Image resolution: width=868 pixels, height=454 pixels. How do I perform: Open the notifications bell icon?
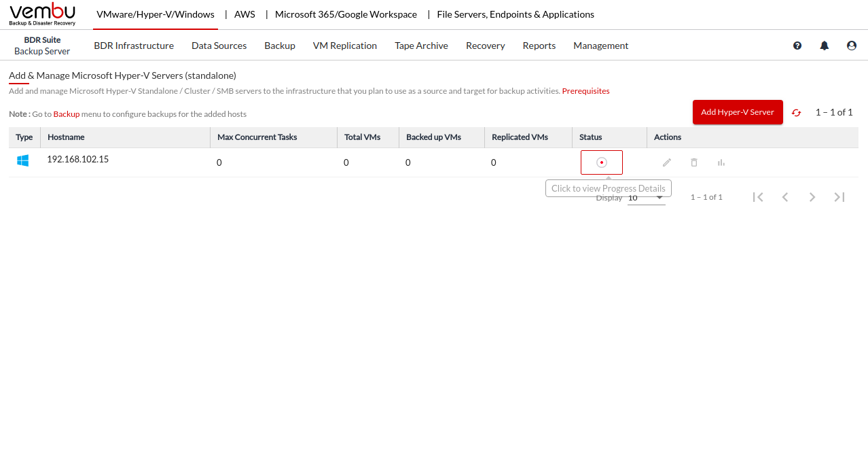click(x=825, y=46)
